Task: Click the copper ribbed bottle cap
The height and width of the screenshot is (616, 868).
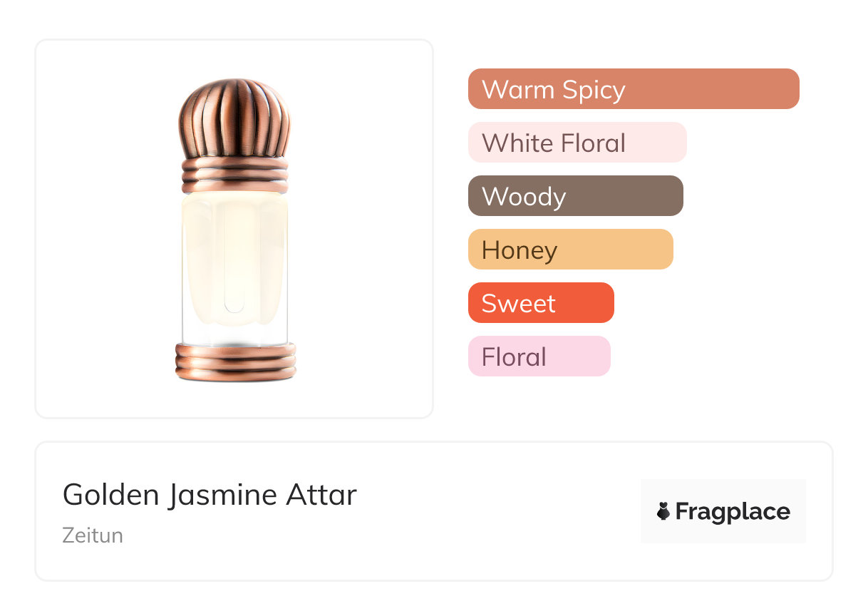Action: pos(234,118)
